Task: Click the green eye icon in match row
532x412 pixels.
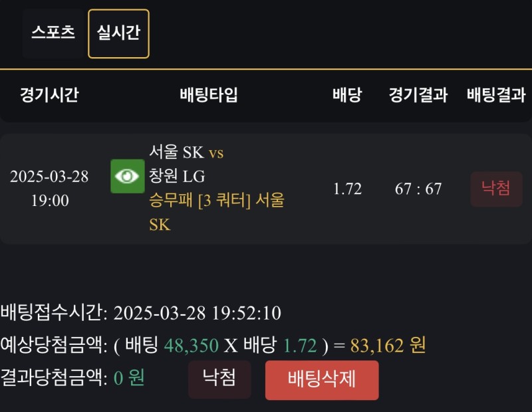Action: 127,176
